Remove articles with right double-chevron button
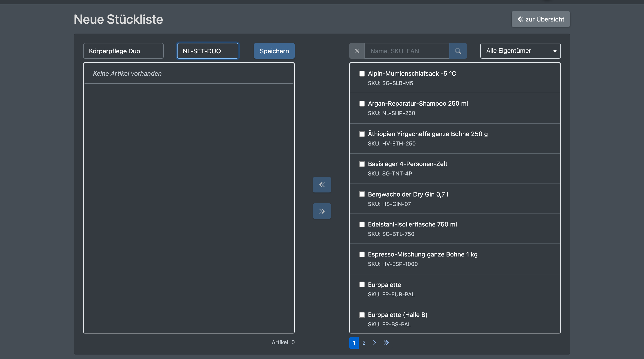This screenshot has height=359, width=644. 322,211
